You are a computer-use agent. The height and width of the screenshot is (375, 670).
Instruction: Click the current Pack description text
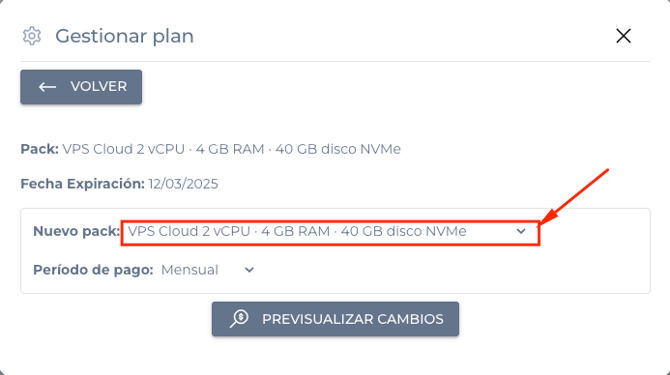click(x=232, y=149)
